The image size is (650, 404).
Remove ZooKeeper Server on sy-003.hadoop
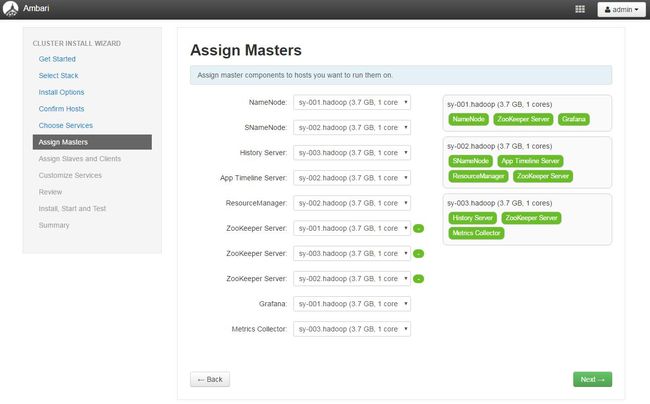pos(419,254)
